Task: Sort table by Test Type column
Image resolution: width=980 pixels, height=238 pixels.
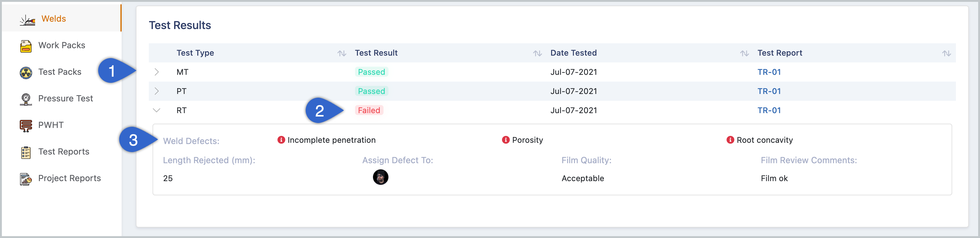Action: [341, 53]
